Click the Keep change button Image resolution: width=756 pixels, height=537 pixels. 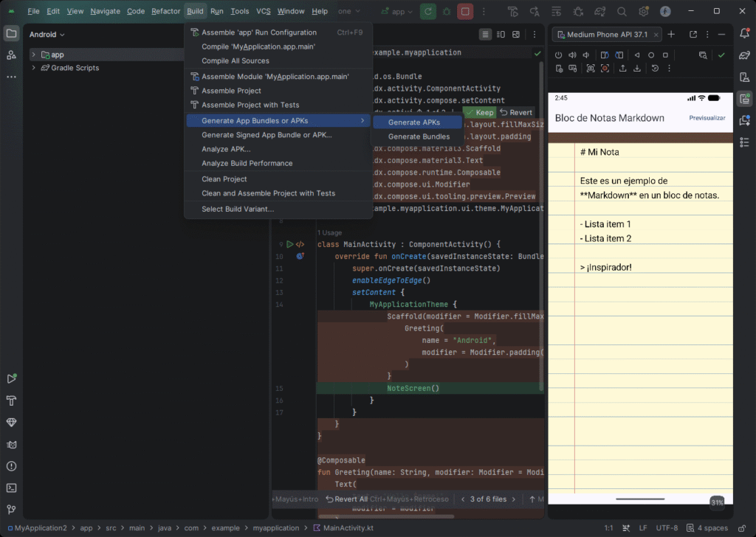480,112
